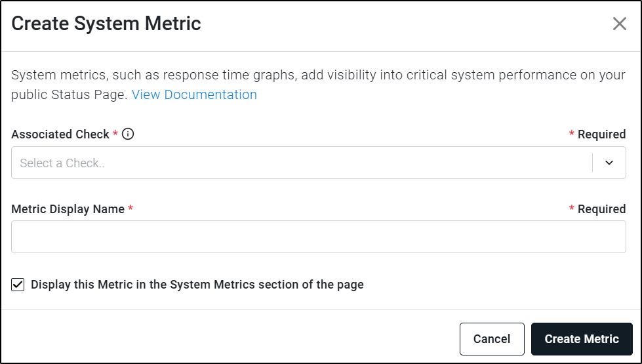The image size is (642, 364).
Task: Cancel the metric creation
Action: tap(492, 339)
